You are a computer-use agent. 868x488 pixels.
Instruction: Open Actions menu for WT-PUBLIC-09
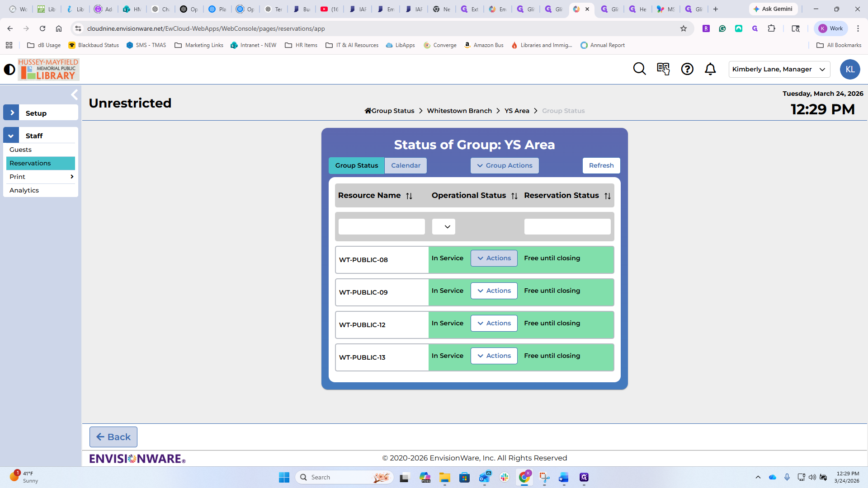tap(494, 291)
